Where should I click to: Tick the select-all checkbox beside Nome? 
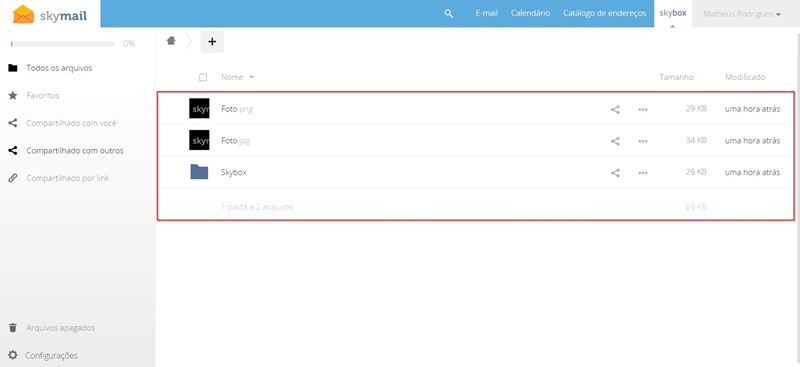[203, 77]
